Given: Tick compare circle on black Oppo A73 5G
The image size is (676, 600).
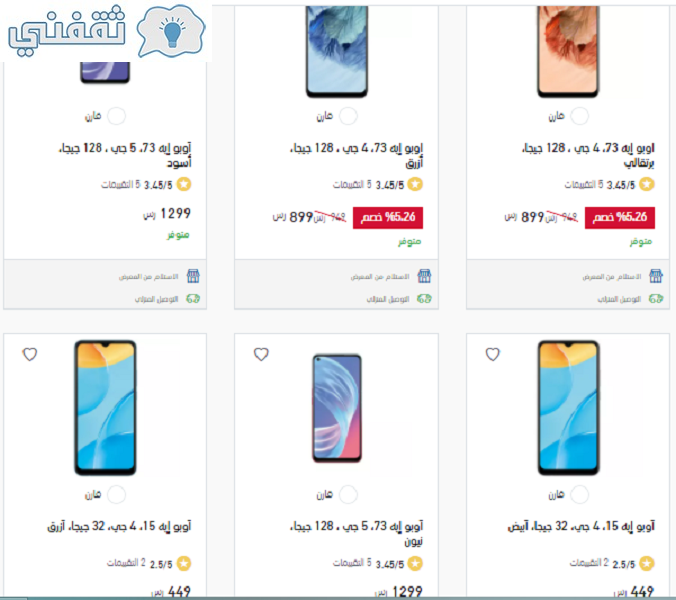Looking at the screenshot, I should pyautogui.click(x=116, y=116).
